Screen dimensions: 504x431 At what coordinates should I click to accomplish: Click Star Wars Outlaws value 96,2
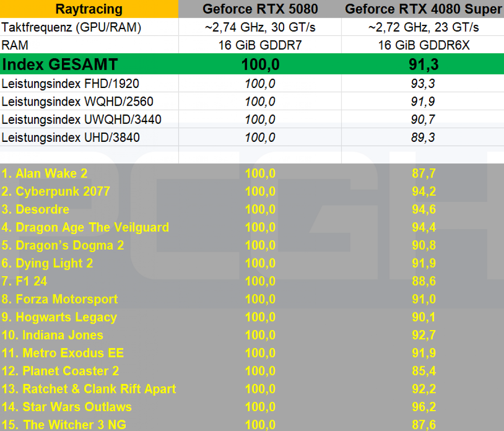(x=424, y=407)
